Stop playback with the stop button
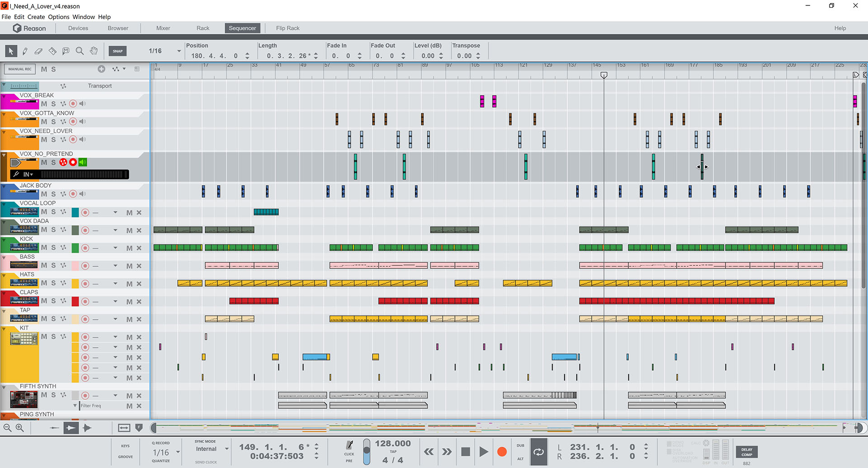Viewport: 868px width, 468px height. [466, 452]
